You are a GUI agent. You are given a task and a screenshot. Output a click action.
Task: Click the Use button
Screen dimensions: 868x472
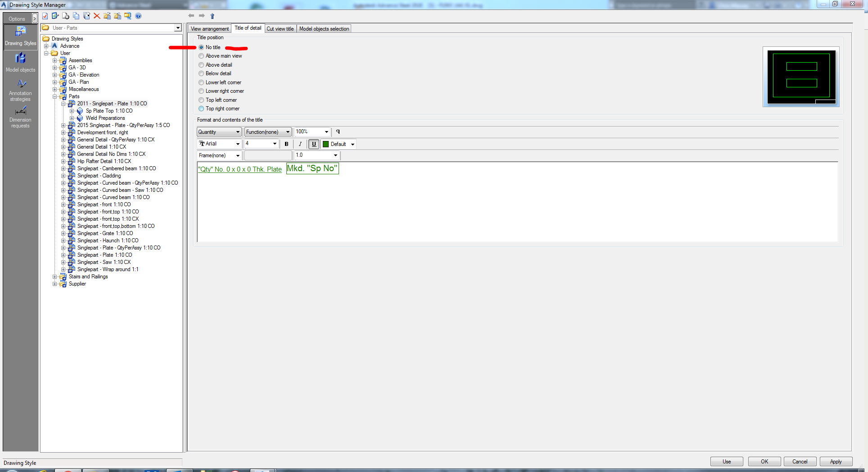(727, 462)
